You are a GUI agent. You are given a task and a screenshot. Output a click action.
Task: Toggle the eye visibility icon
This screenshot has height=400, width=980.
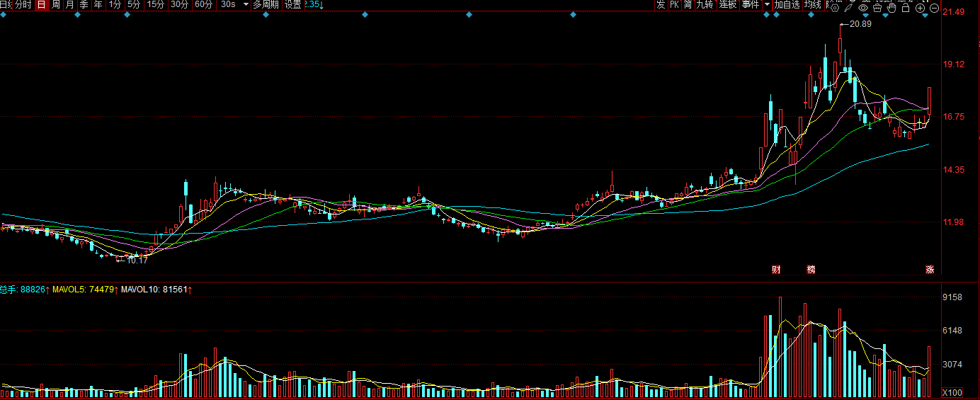862,8
